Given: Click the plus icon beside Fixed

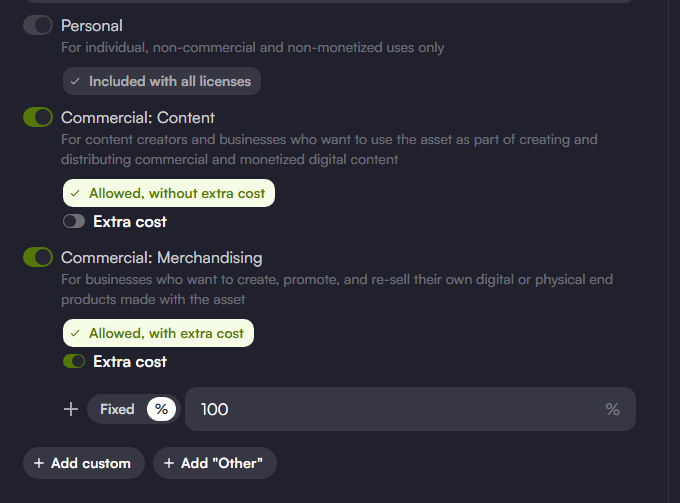Looking at the screenshot, I should click(x=71, y=409).
